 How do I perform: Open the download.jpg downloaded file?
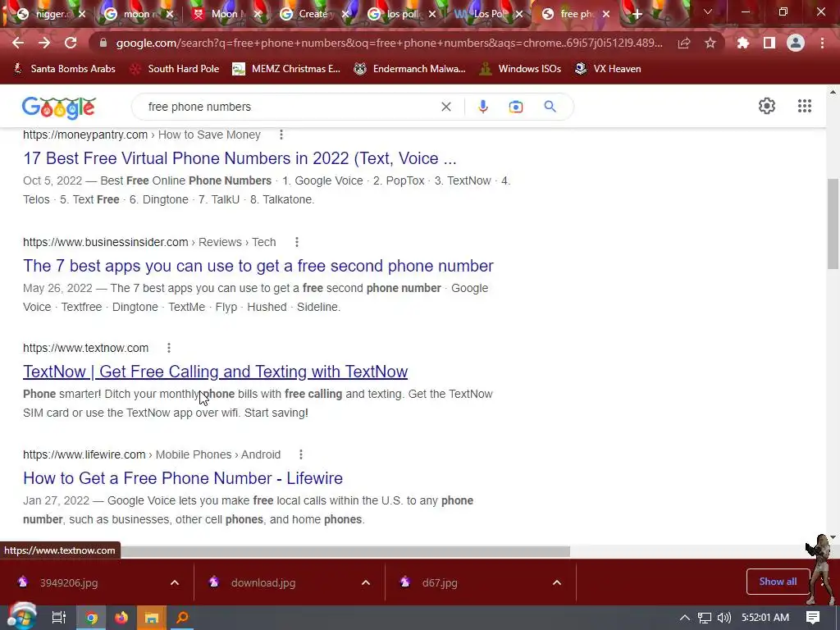(263, 583)
